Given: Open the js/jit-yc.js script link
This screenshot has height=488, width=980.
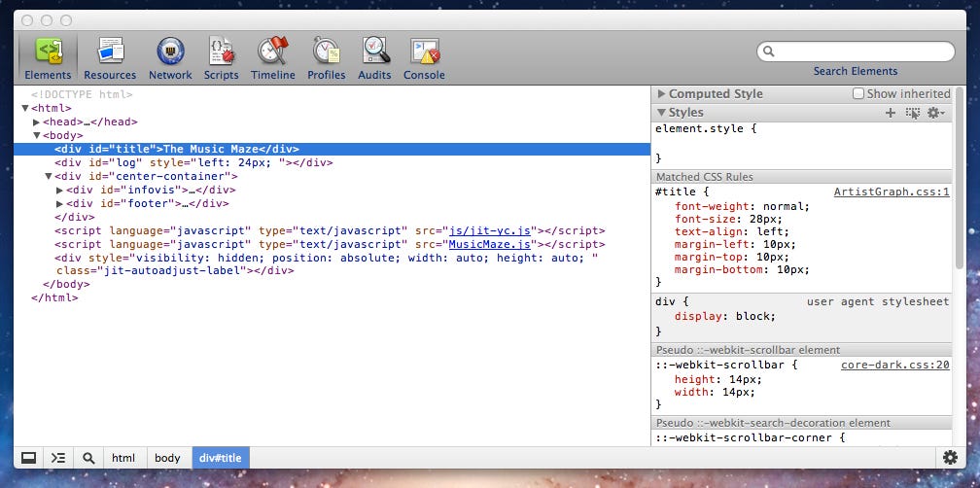Looking at the screenshot, I should (490, 230).
